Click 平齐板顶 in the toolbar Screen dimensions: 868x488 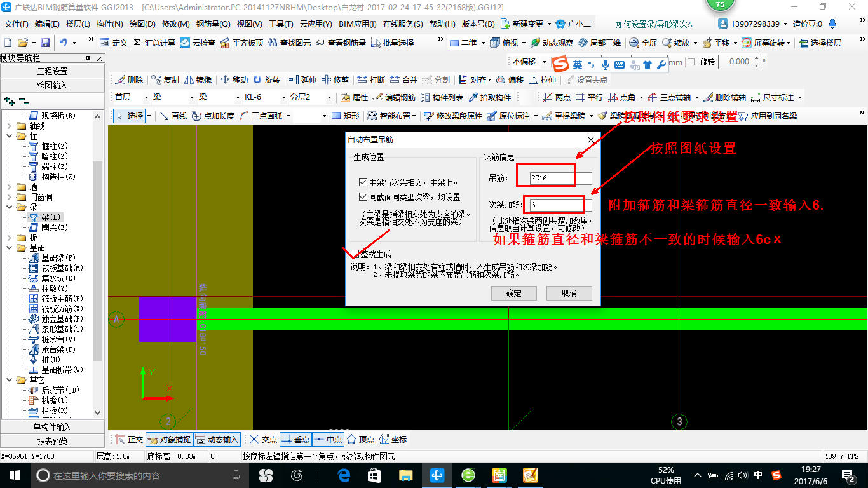(x=241, y=43)
